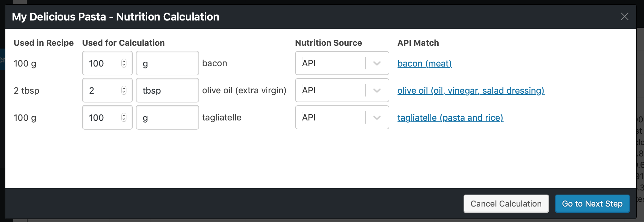Open the tagliatelle (pasta and rice) link
644x222 pixels.
point(450,118)
